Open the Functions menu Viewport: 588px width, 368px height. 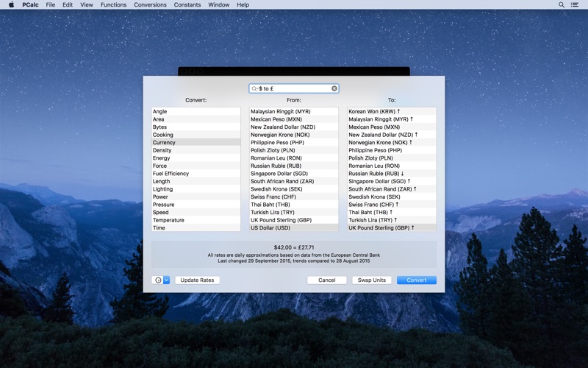pyautogui.click(x=113, y=4)
